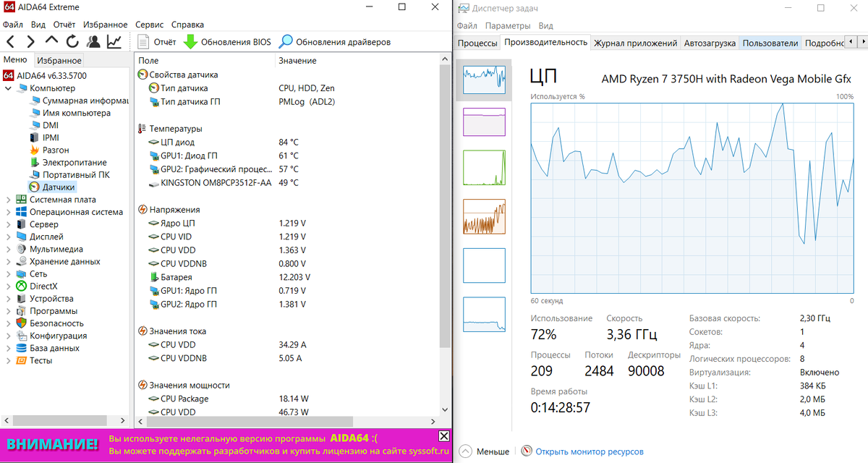Select Датчики sensors item
868x463 pixels.
point(51,187)
